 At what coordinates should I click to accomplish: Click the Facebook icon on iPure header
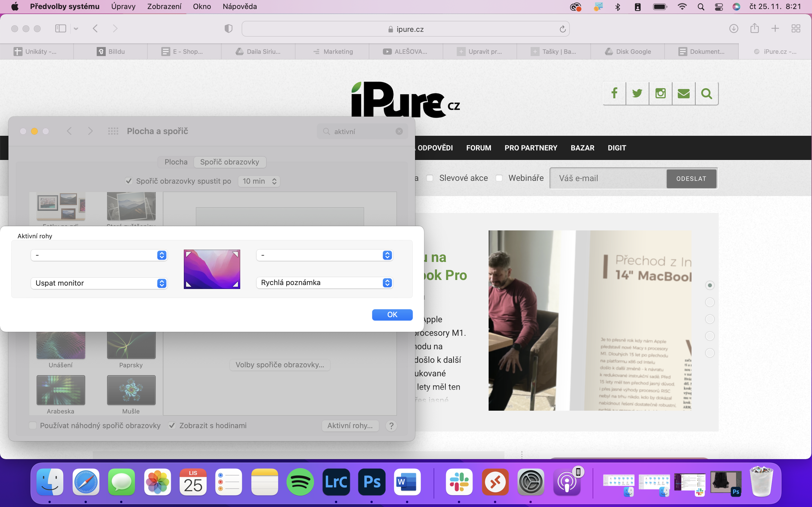click(614, 93)
